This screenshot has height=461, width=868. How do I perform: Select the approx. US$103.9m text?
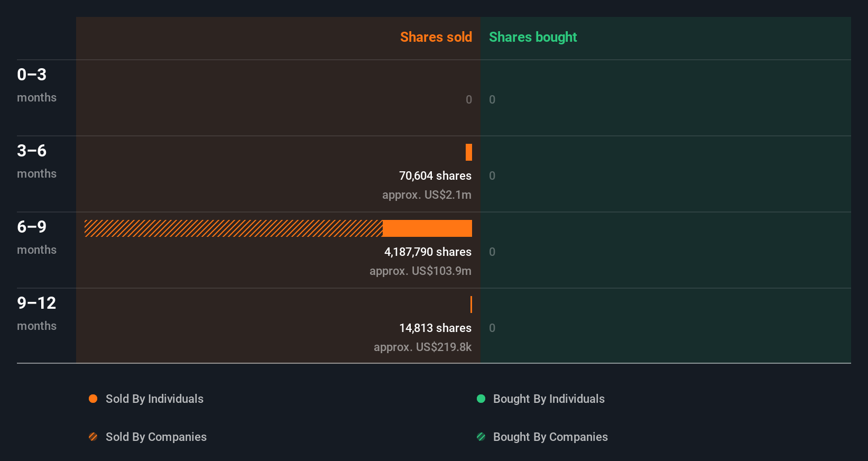420,271
